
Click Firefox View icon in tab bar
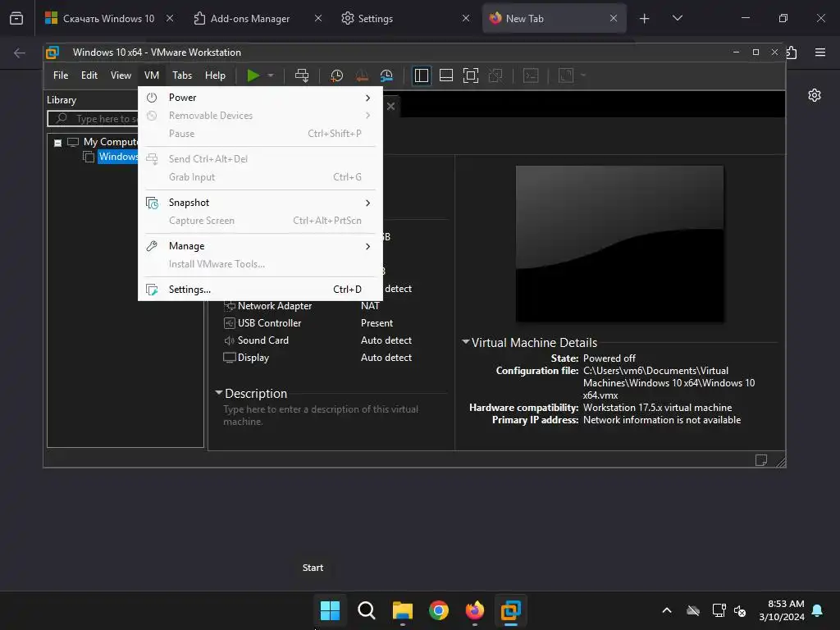pyautogui.click(x=16, y=18)
